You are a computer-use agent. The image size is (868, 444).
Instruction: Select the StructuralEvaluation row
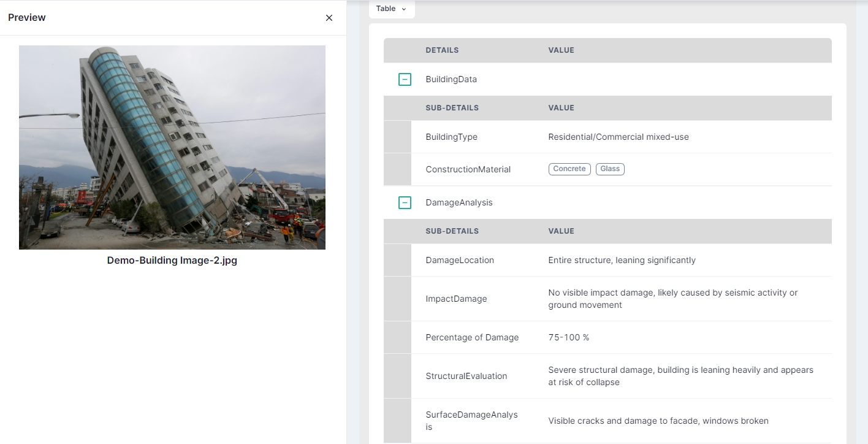click(x=466, y=376)
